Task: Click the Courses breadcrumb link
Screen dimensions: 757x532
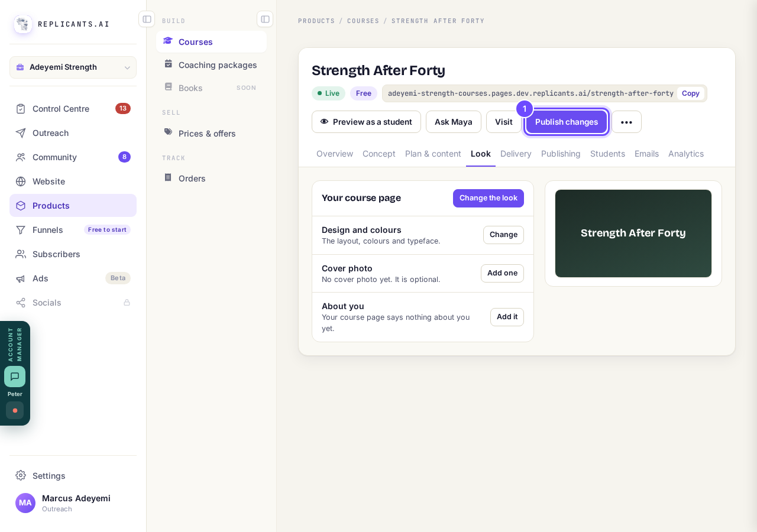Action: click(x=363, y=21)
